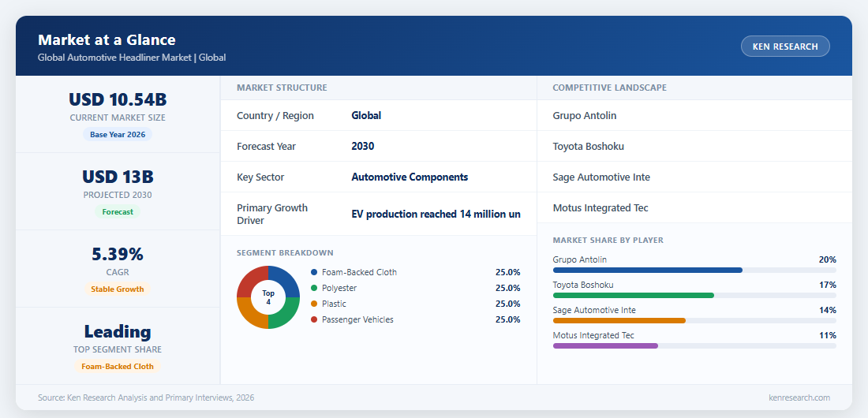868x418 pixels.
Task: Click the 20% share for Grupo Antolin
Action: (x=828, y=259)
